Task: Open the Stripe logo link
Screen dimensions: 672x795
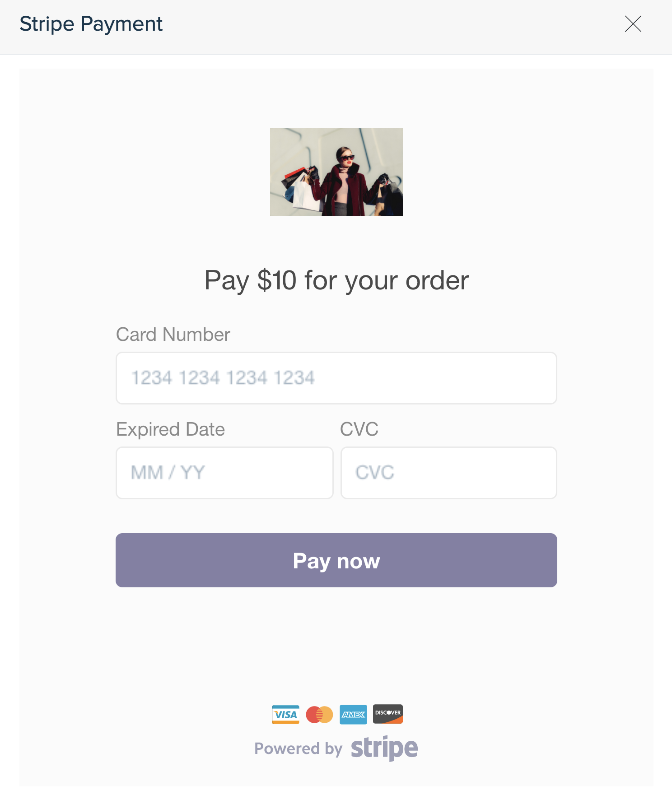Action: 384,748
